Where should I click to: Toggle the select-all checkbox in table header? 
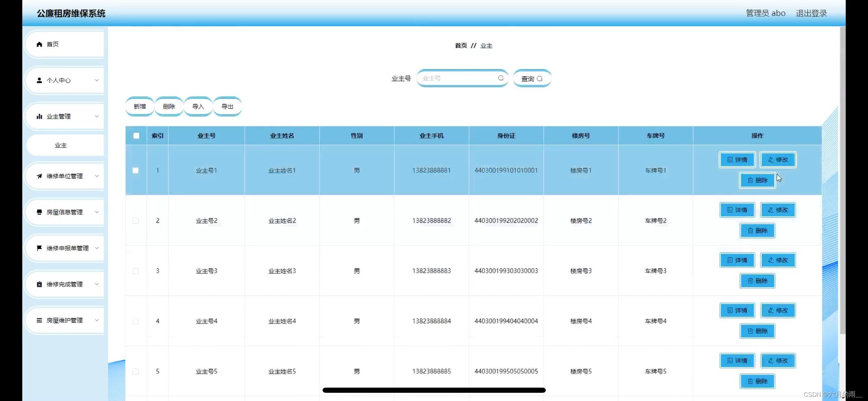pyautogui.click(x=136, y=136)
